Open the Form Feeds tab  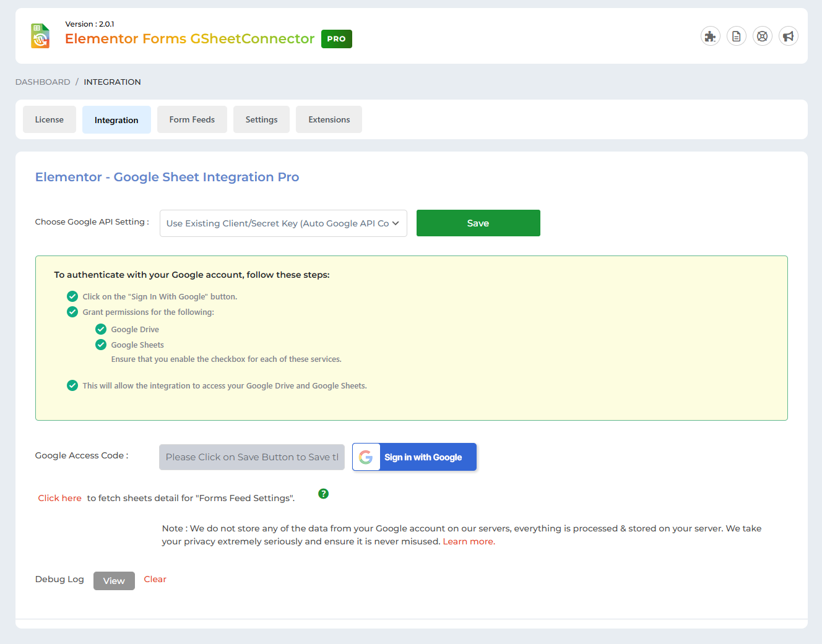[x=192, y=119]
